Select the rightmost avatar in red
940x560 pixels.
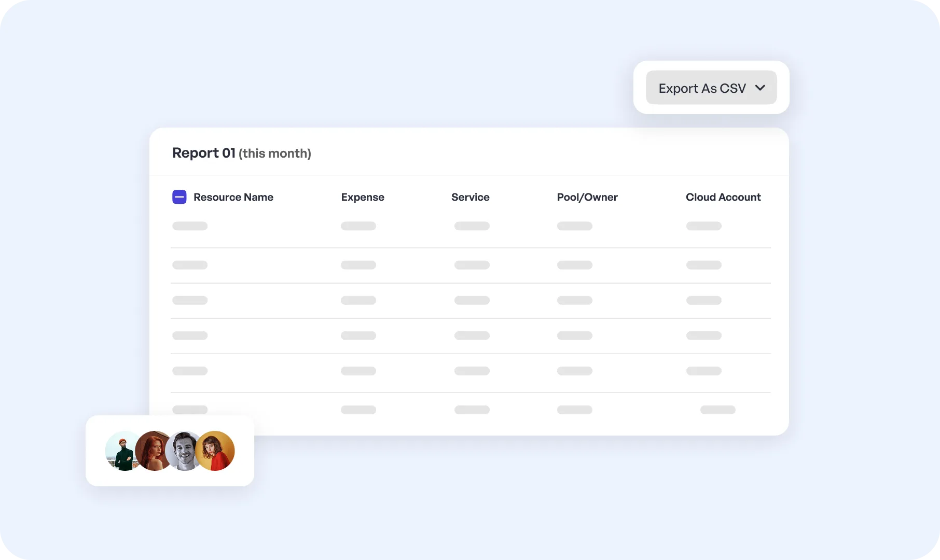point(216,451)
